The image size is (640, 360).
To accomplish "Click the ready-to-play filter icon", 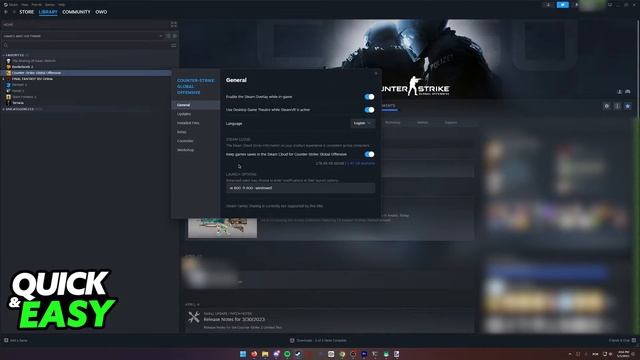I will tap(175, 36).
